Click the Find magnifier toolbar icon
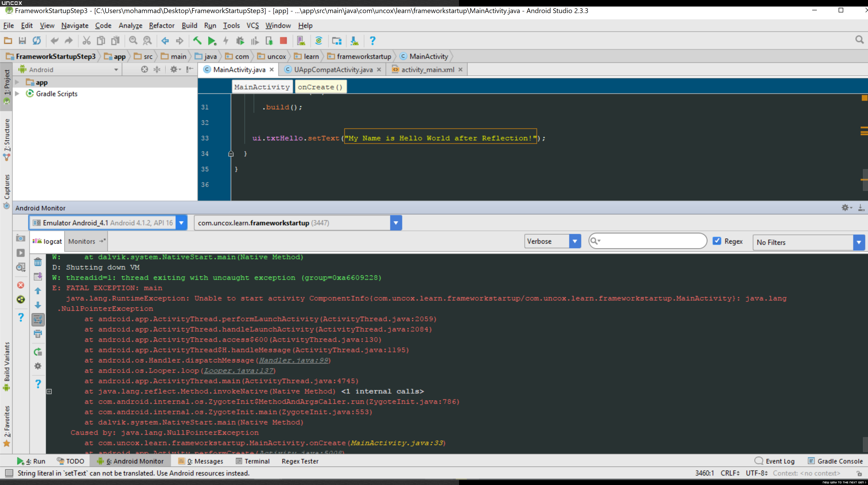This screenshot has height=485, width=868. pyautogui.click(x=133, y=41)
